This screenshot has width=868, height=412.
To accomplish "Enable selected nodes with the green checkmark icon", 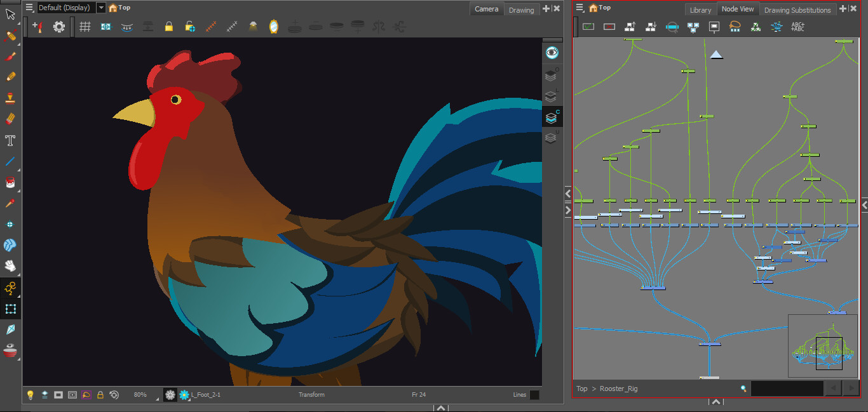I will (x=588, y=27).
